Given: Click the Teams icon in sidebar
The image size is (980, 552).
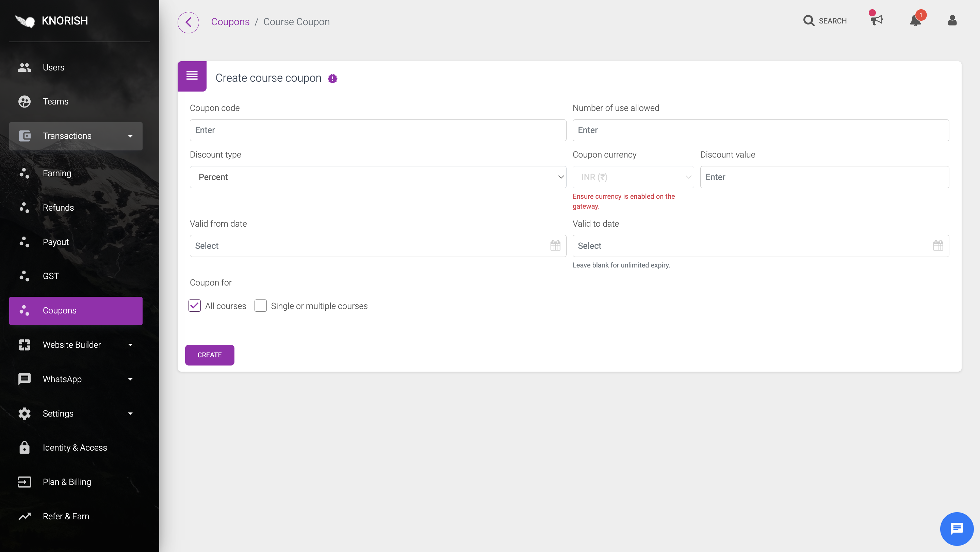Looking at the screenshot, I should tap(24, 101).
